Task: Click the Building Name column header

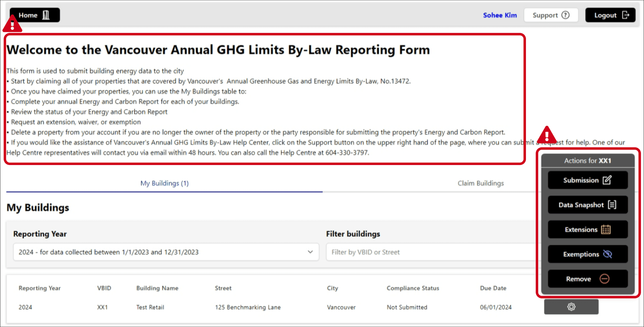Action: coord(157,288)
